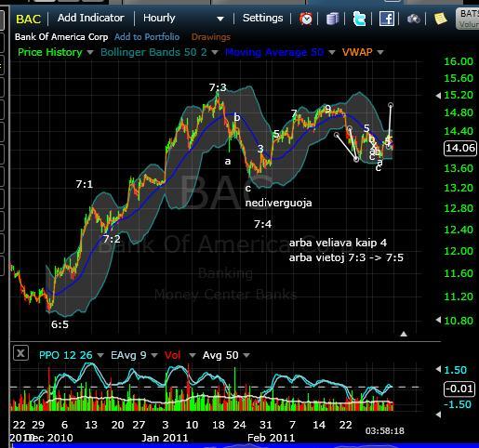Click arrow marker beside 1.50 PPO scale
Image resolution: width=479 pixels, height=448 pixels.
pos(438,369)
